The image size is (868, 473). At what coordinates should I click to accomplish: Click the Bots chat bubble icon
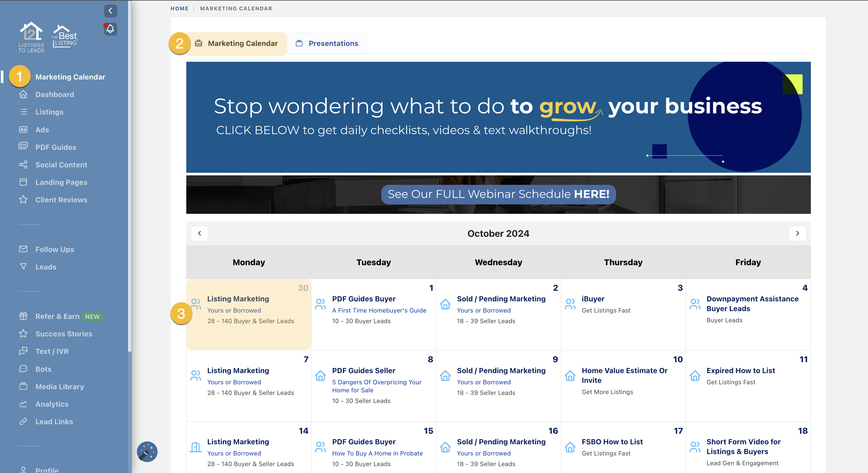tap(23, 369)
